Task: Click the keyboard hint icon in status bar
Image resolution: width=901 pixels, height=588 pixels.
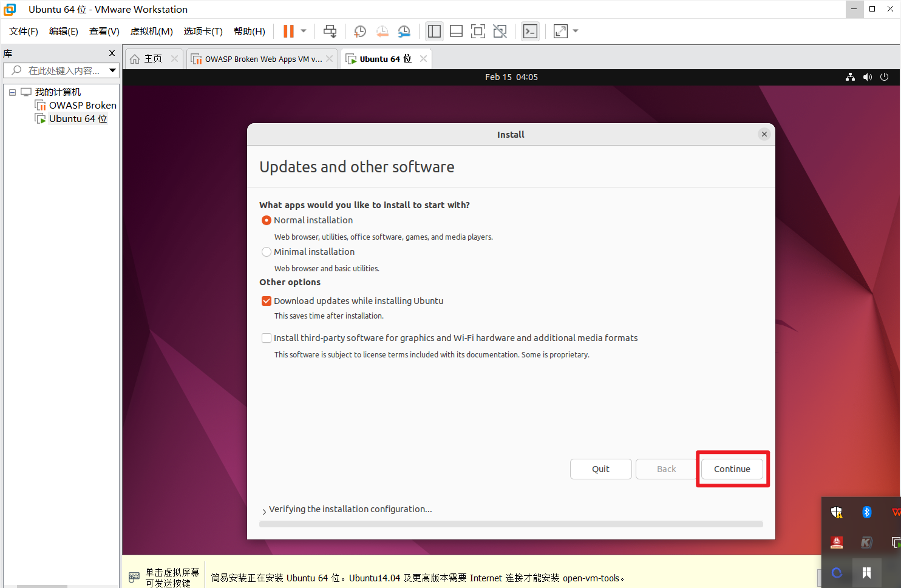Action: coord(134,577)
